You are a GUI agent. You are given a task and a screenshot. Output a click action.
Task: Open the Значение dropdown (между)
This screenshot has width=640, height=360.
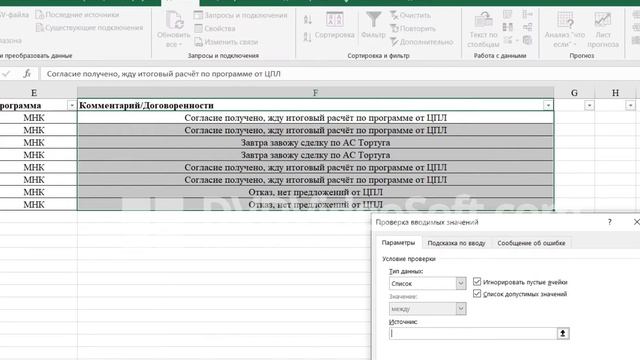[460, 309]
